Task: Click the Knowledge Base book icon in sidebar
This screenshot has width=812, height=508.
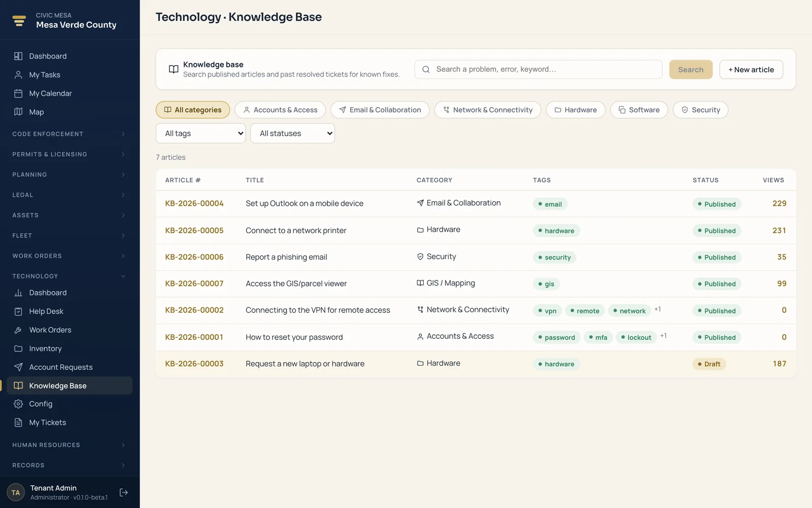Action: [18, 386]
